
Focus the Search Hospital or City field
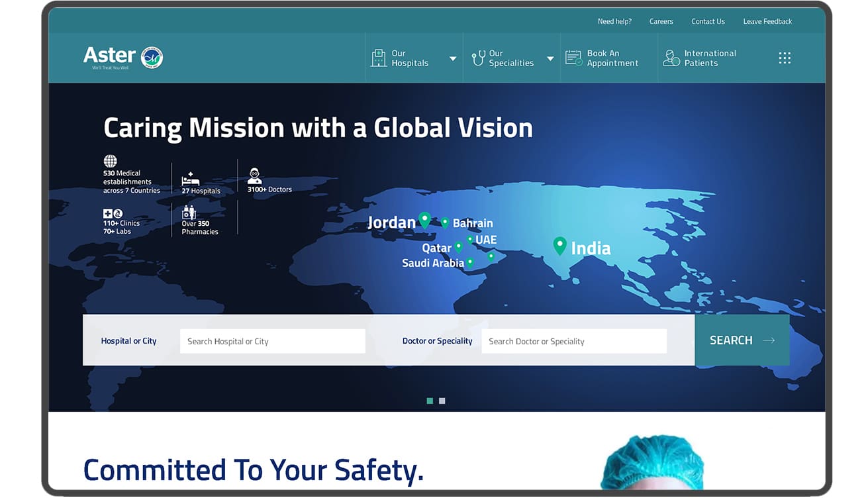(x=273, y=341)
